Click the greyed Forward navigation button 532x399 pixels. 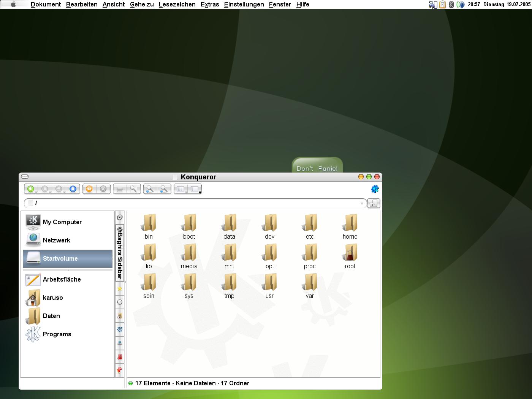59,189
